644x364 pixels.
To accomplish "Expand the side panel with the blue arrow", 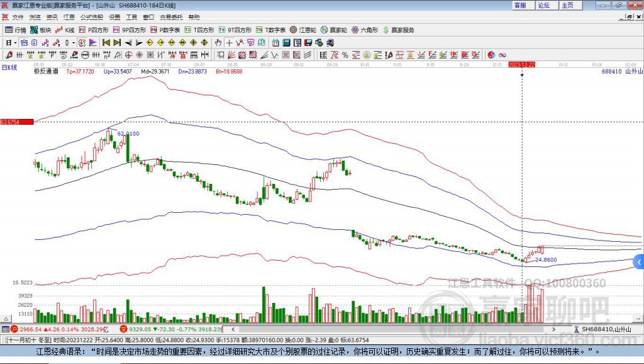I will (639, 262).
